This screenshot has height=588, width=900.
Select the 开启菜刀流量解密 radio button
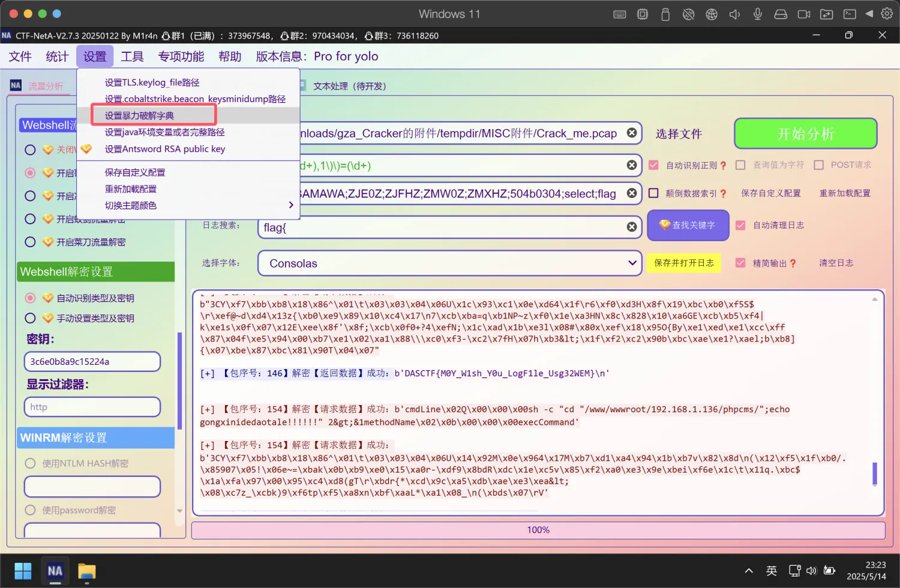(x=30, y=242)
